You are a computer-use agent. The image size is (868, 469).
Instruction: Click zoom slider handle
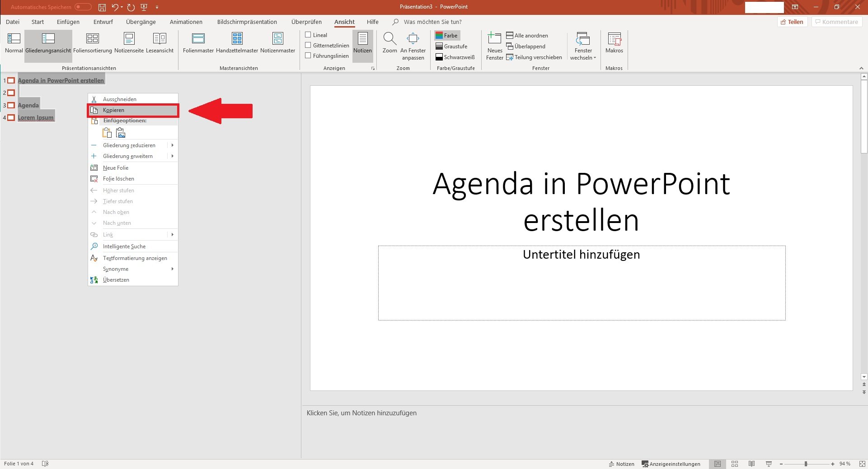pyautogui.click(x=806, y=464)
